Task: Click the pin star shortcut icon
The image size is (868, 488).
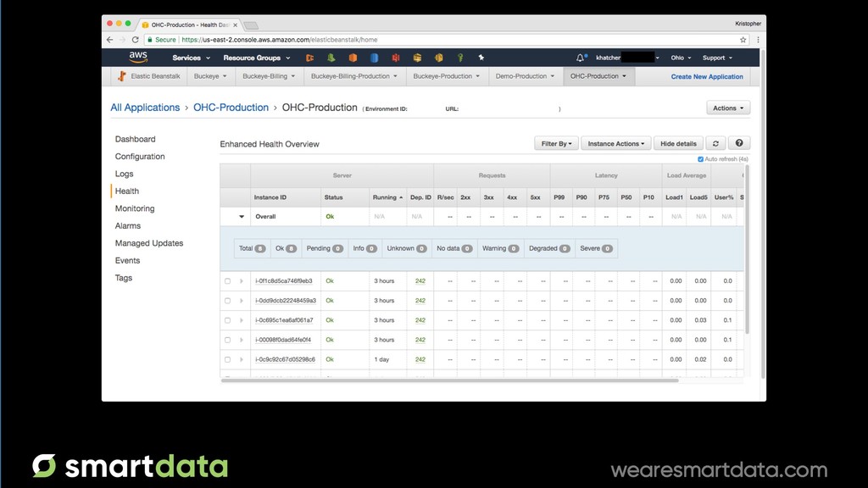Action: tap(481, 58)
